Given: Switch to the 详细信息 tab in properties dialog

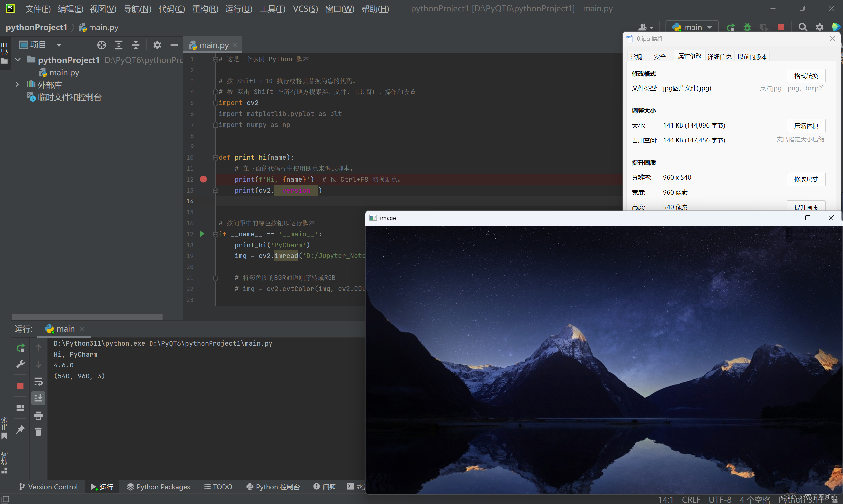Looking at the screenshot, I should coord(719,56).
